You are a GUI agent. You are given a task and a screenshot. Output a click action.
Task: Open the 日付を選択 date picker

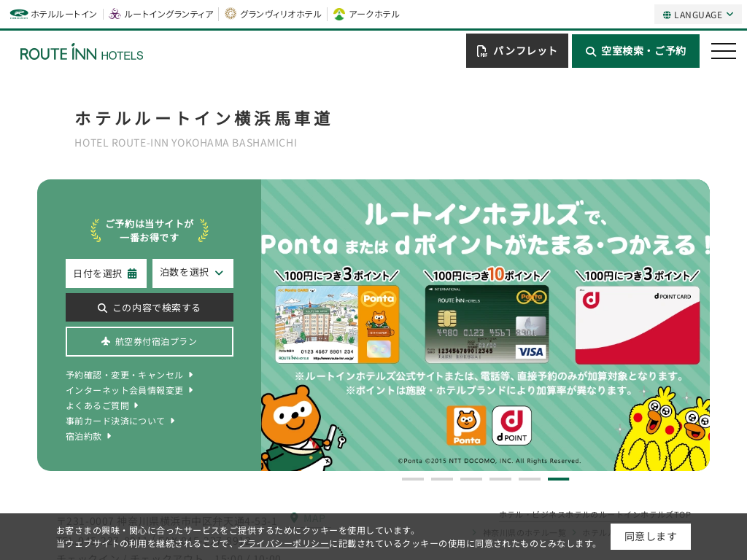pos(106,273)
